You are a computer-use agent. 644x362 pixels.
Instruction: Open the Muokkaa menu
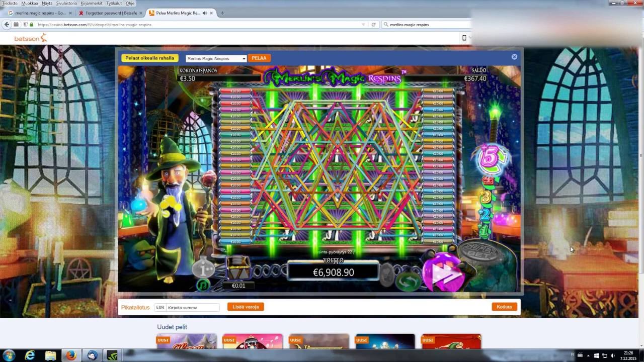30,3
